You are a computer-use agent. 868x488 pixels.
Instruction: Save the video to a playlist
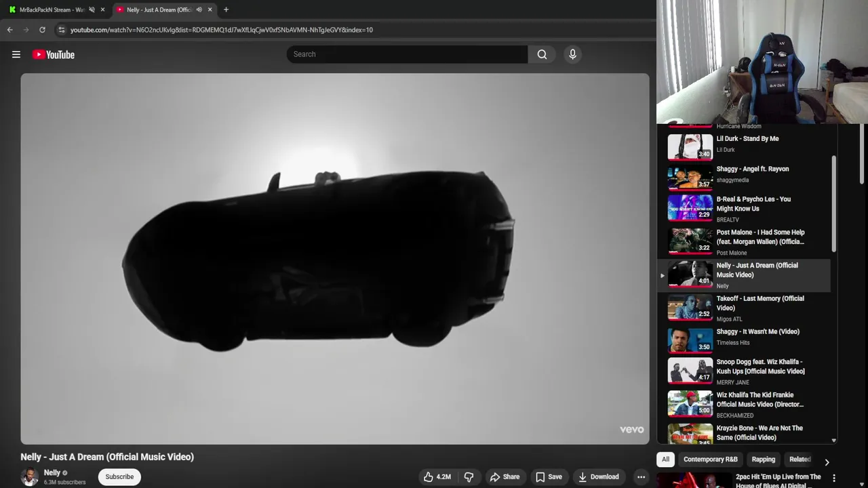549,476
